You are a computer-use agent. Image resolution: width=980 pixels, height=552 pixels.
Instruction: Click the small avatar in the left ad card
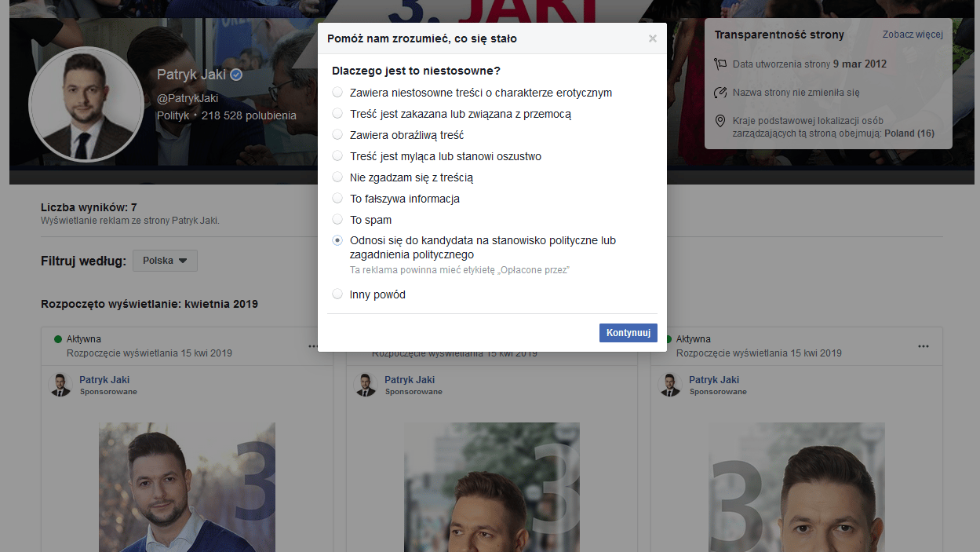tap(60, 385)
